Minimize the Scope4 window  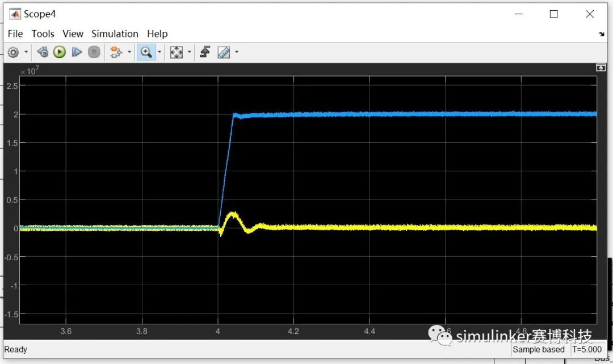518,14
